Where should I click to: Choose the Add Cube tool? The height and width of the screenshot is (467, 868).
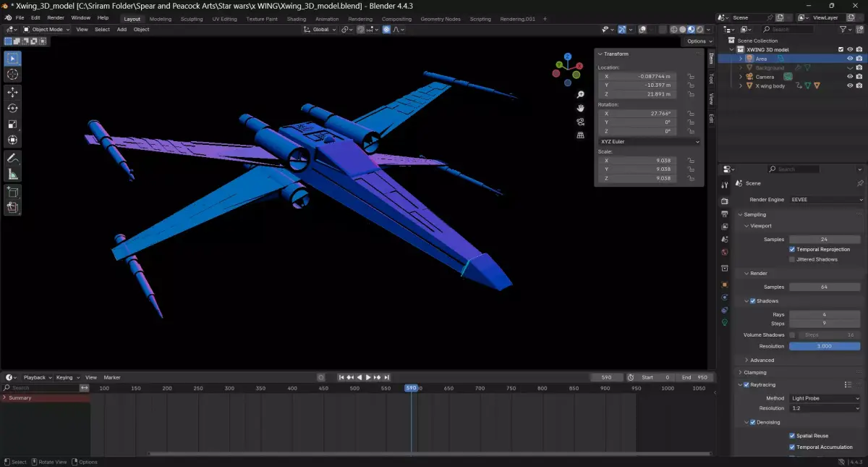[12, 192]
